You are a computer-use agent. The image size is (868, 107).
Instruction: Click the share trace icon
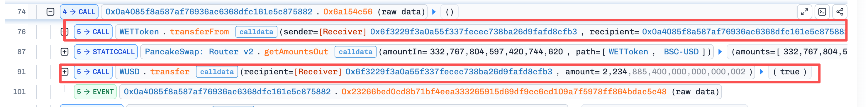pyautogui.click(x=840, y=12)
